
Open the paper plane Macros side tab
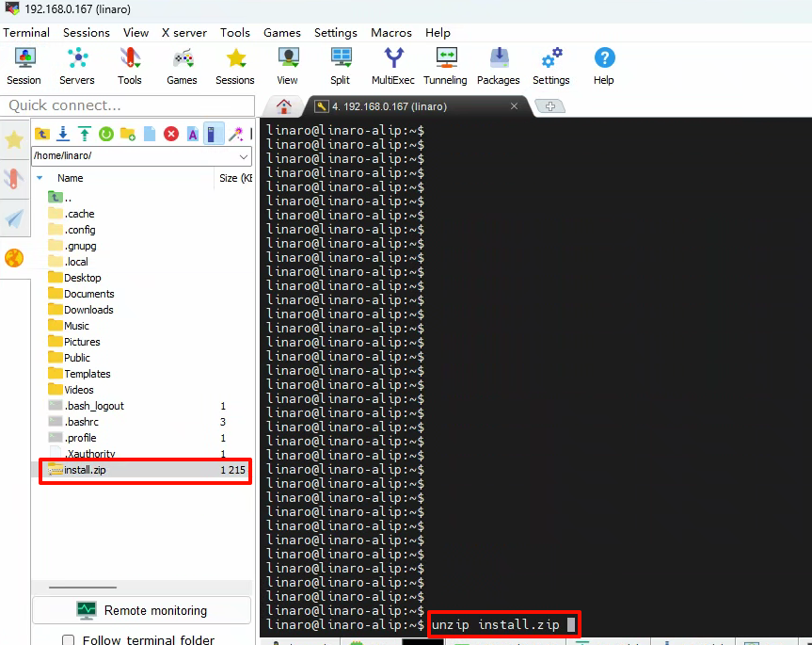[14, 218]
